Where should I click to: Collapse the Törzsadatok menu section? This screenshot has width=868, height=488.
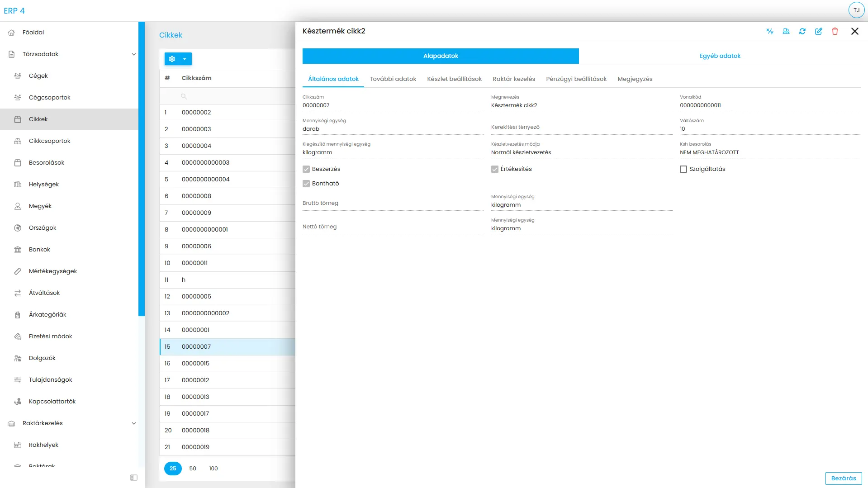(133, 54)
